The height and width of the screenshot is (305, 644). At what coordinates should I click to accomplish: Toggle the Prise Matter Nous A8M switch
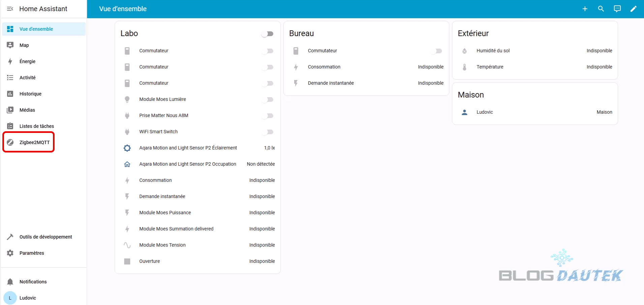coord(268,116)
